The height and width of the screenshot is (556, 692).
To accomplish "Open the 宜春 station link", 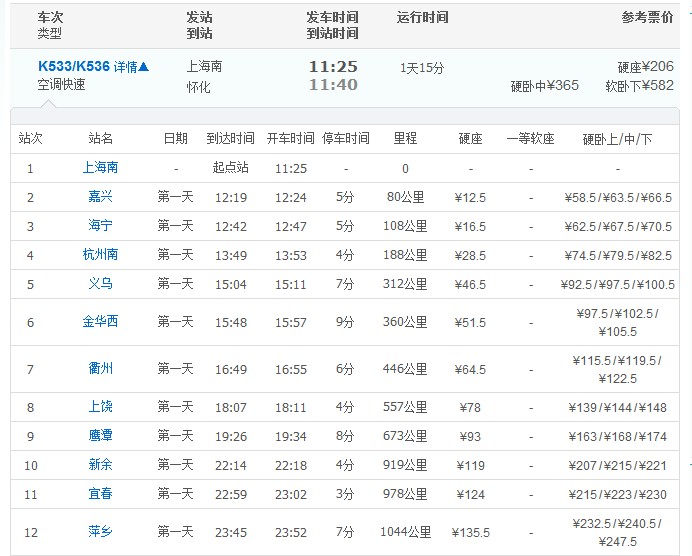I will 100,494.
